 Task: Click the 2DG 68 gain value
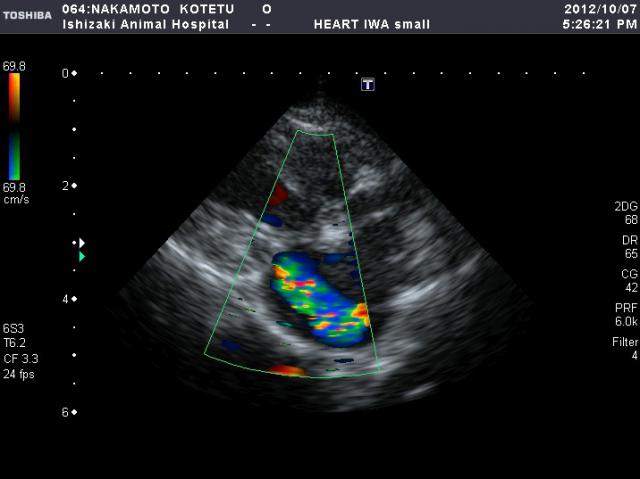[626, 213]
